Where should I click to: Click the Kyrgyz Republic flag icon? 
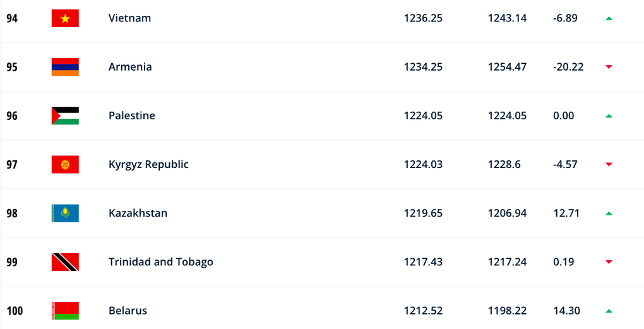[65, 165]
